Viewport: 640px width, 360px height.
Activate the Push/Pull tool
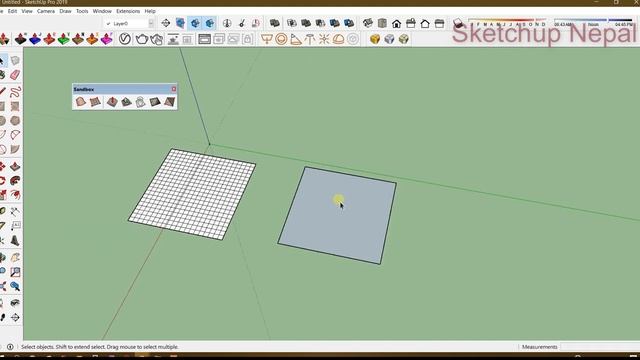[x=15, y=166]
